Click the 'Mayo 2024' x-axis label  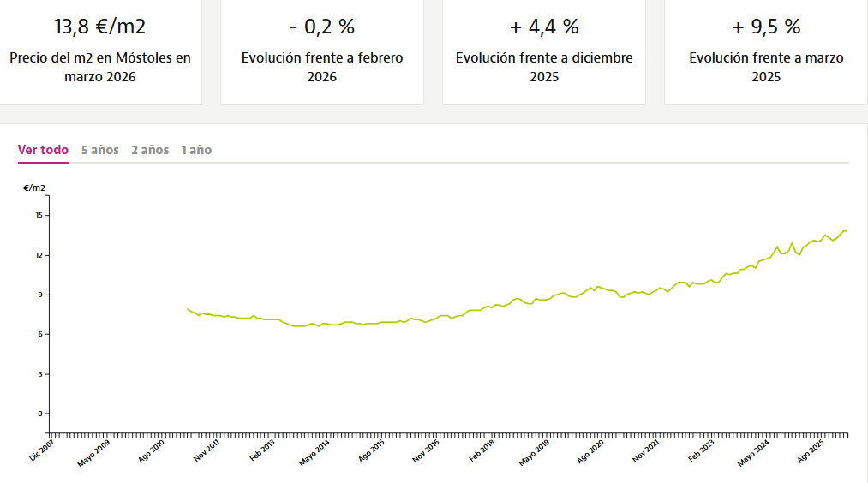point(751,453)
